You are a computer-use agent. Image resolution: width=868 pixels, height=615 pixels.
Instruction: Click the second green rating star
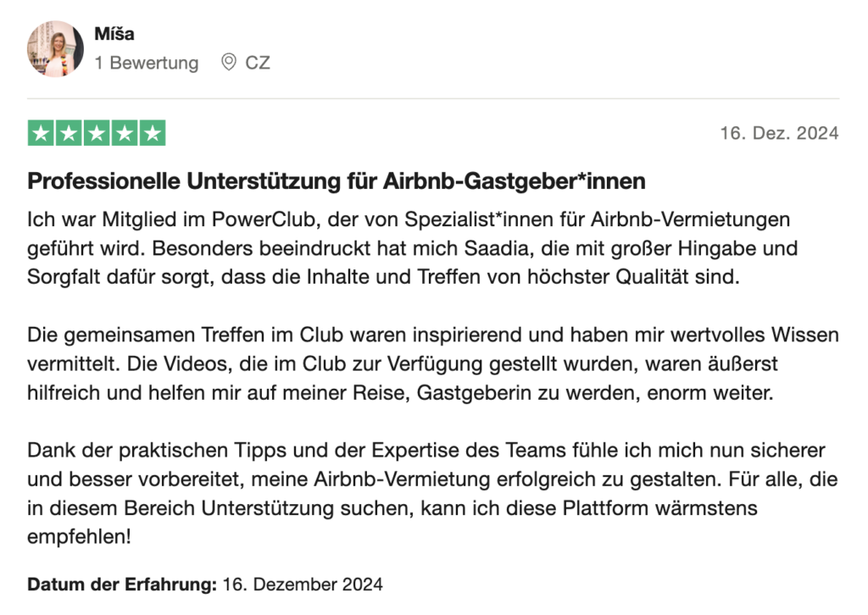(69, 133)
